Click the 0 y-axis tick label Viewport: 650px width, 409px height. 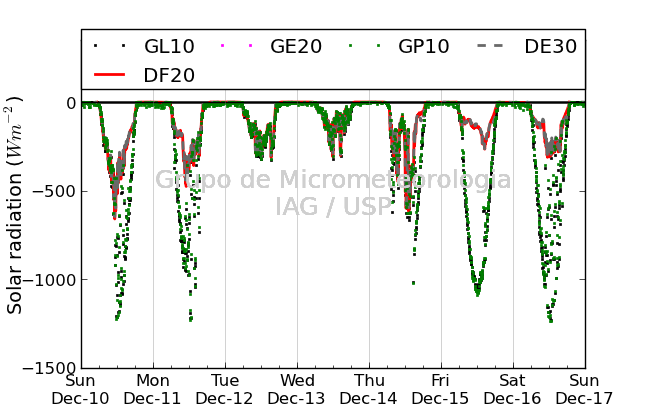click(72, 103)
